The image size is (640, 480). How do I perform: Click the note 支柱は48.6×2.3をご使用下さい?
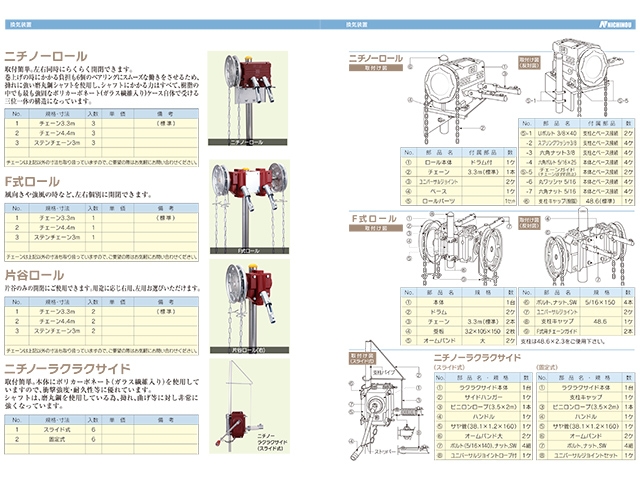pyautogui.click(x=563, y=341)
